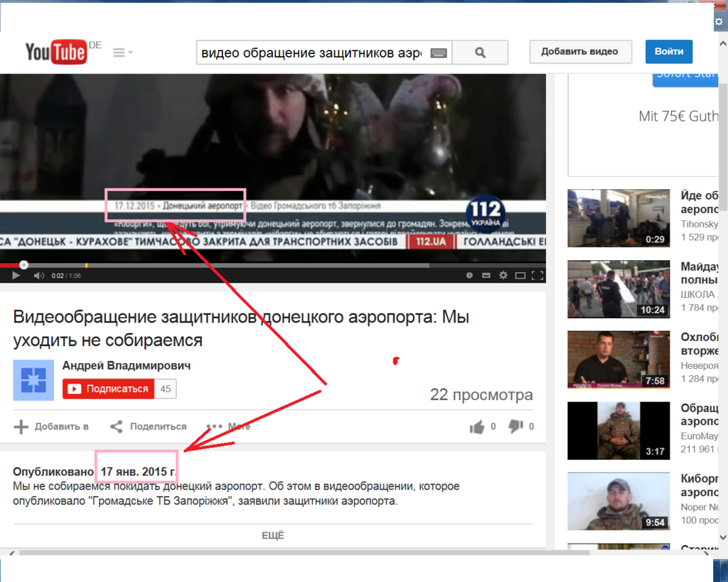Enter fullscreen mode in the player

coord(537,276)
